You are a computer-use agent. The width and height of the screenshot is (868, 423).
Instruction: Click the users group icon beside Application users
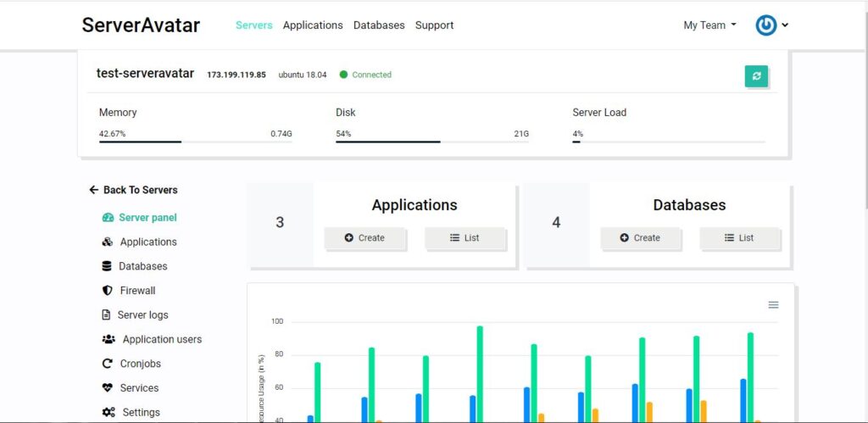[x=108, y=339]
